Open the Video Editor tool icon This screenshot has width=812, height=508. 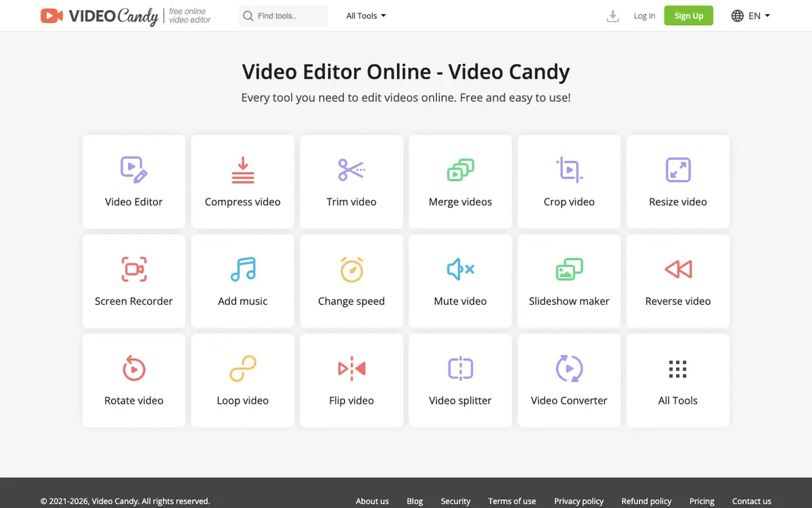click(x=134, y=169)
